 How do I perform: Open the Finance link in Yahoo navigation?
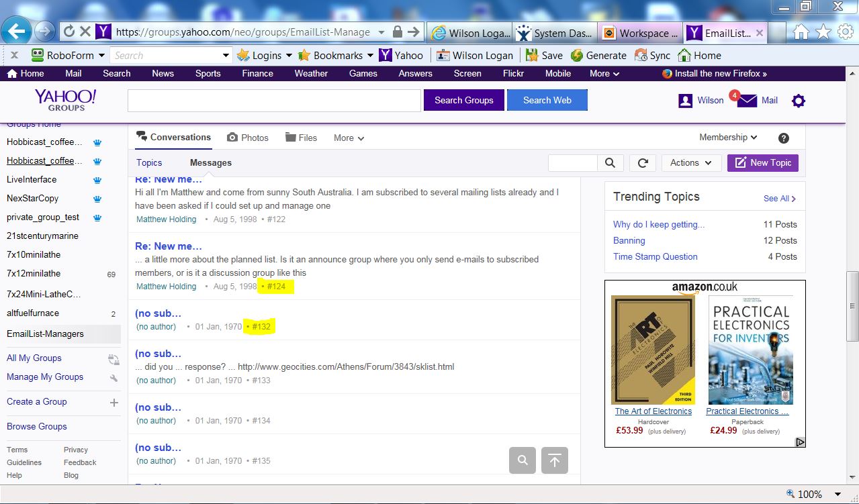(x=258, y=74)
